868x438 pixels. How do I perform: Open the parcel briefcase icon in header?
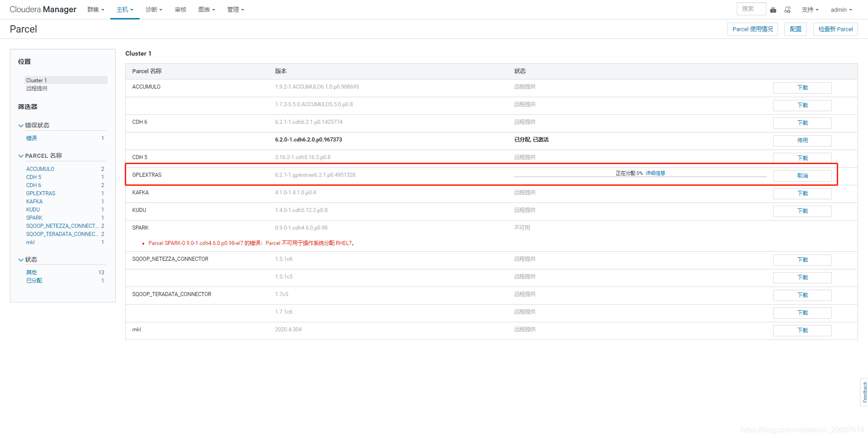pos(773,9)
